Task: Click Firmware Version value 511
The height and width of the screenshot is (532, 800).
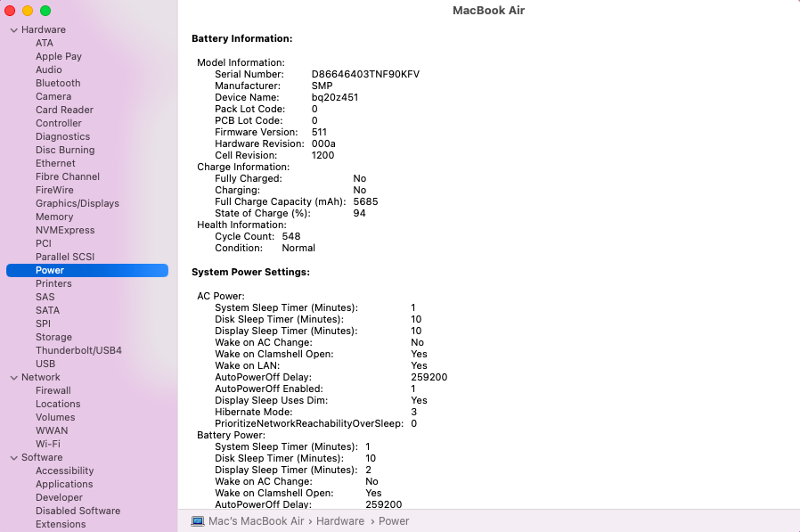Action: pyautogui.click(x=319, y=132)
